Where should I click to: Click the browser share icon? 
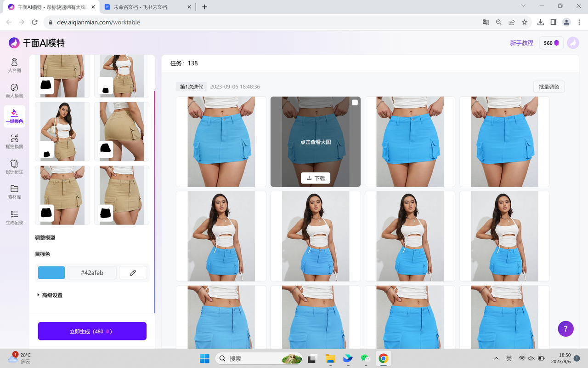click(x=511, y=22)
